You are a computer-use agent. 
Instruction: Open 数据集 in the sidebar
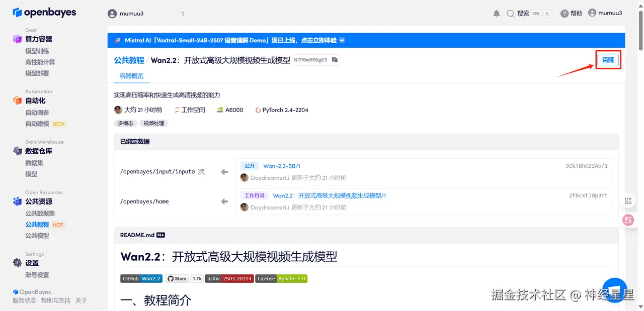click(x=34, y=163)
